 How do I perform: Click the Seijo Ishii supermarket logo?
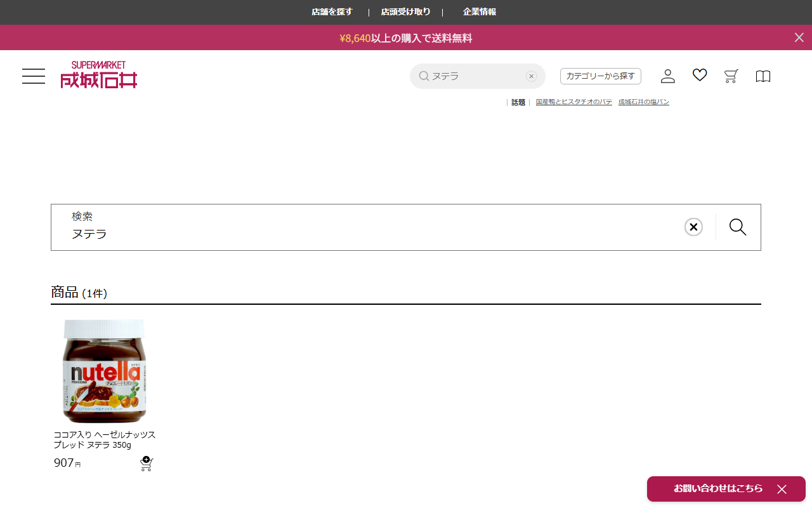(99, 75)
